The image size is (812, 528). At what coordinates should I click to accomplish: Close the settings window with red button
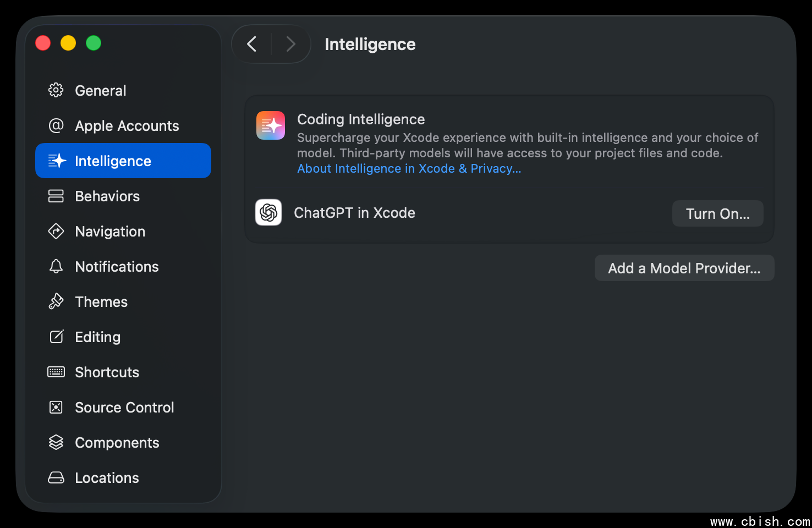(x=43, y=43)
